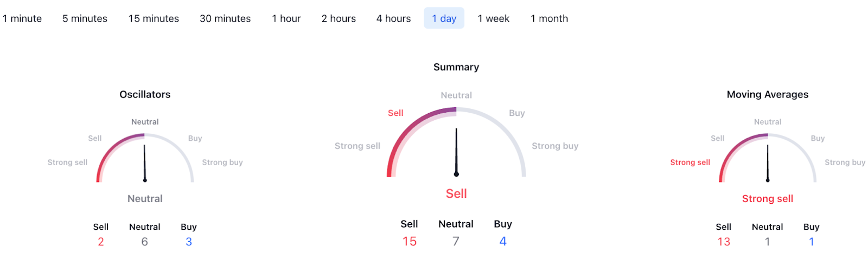This screenshot has height=266, width=868.
Task: Click the active 1 day tab
Action: [x=444, y=18]
